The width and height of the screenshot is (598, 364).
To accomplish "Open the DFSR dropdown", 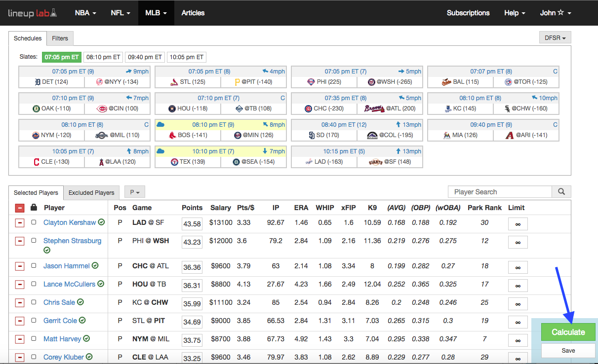I will click(555, 38).
